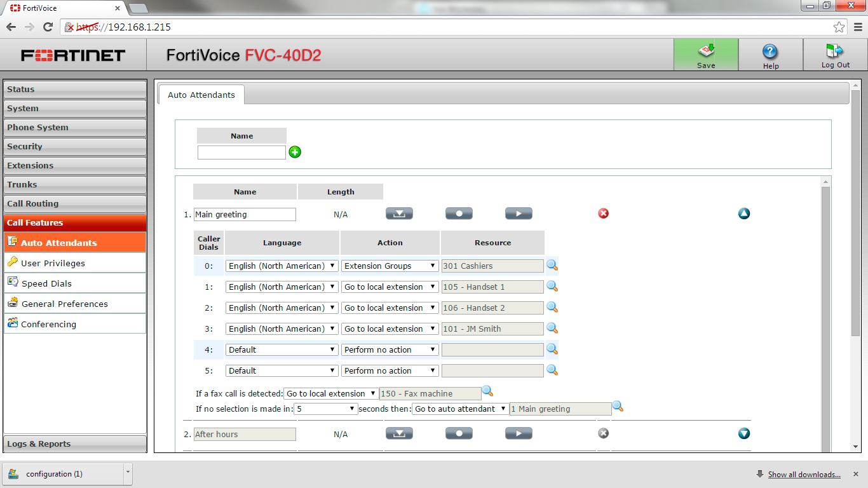Viewport: 868px width, 488px height.
Task: Record greeting for Main greeting
Action: pos(459,213)
